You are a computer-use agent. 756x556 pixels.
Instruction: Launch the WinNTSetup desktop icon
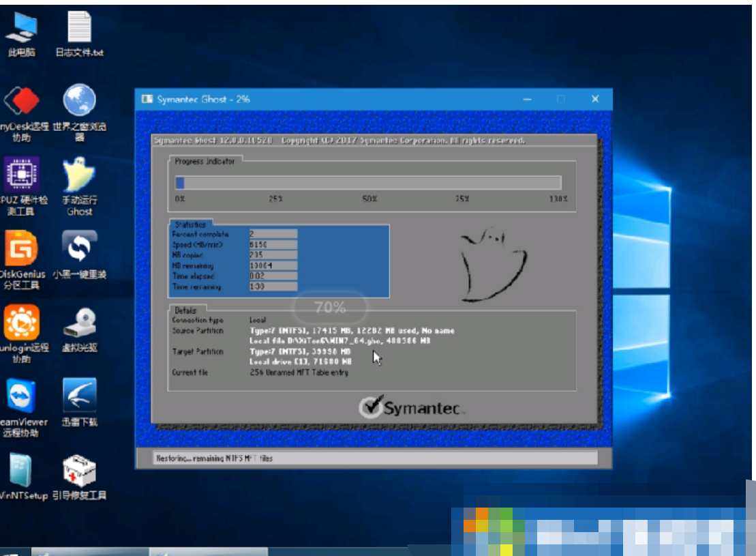pos(22,471)
